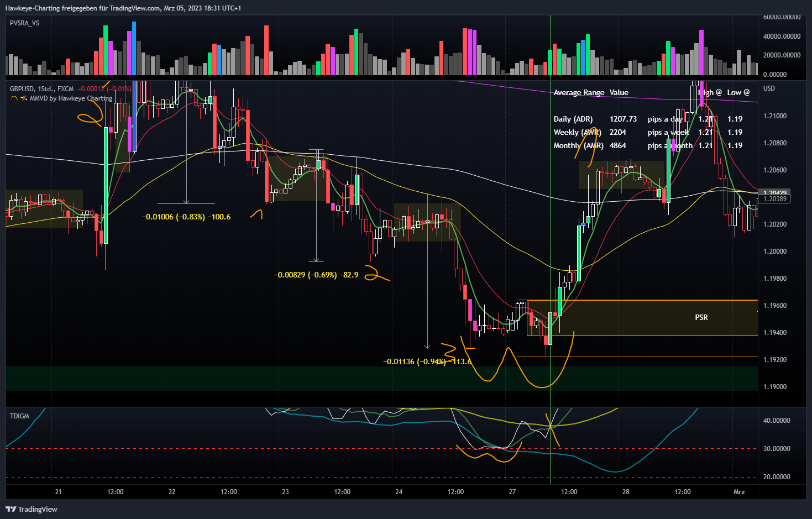Click the 1.20000 price axis label
The image size is (812, 519).
pyautogui.click(x=774, y=251)
